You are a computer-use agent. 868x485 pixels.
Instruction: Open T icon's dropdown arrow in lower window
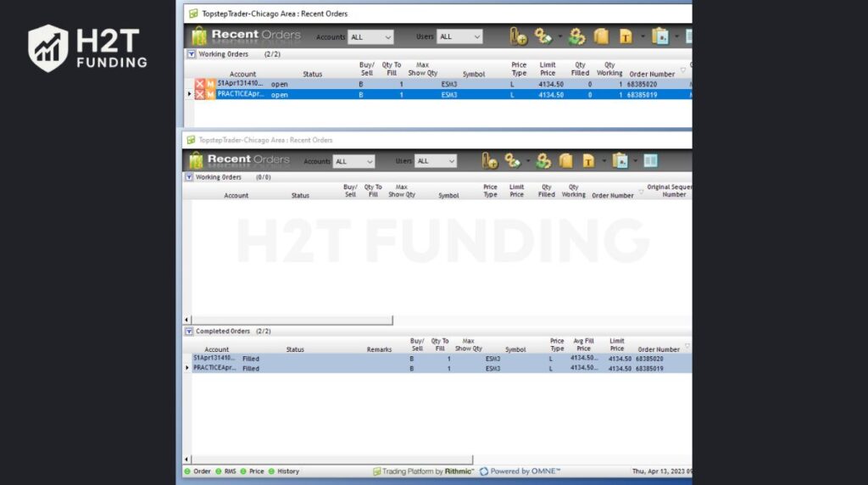point(604,161)
